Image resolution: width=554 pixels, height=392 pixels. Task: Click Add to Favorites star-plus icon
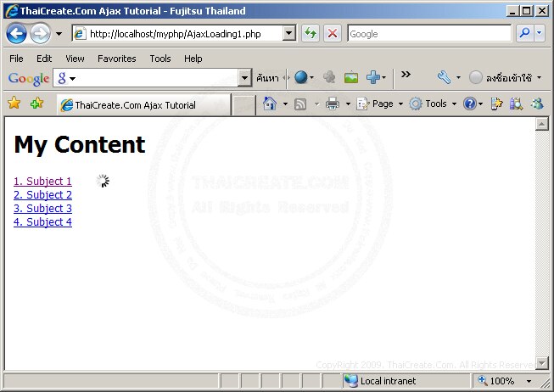36,104
